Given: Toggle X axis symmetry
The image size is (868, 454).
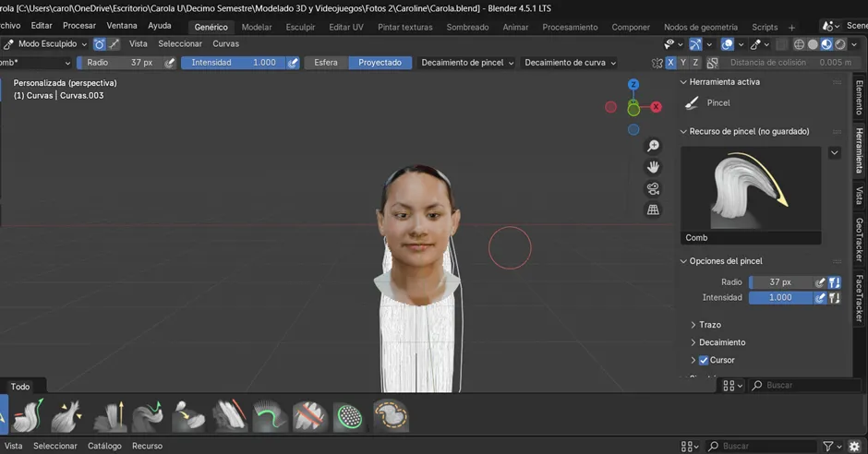Looking at the screenshot, I should 669,62.
